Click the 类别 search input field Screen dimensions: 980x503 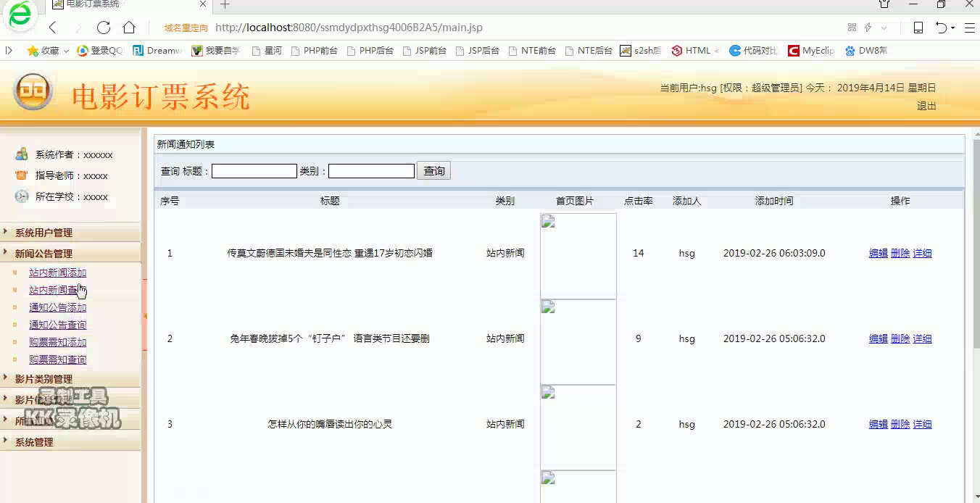pos(371,171)
